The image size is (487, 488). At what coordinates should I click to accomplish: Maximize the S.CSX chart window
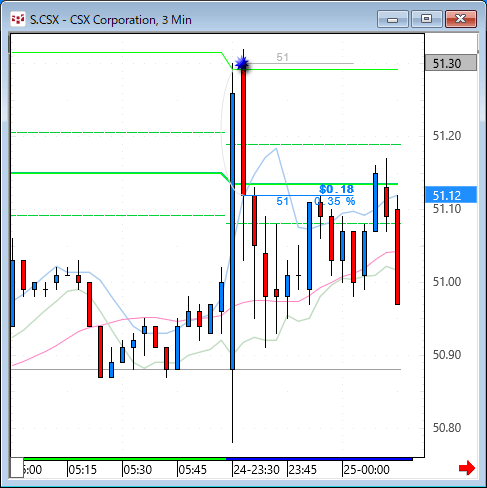click(426, 19)
